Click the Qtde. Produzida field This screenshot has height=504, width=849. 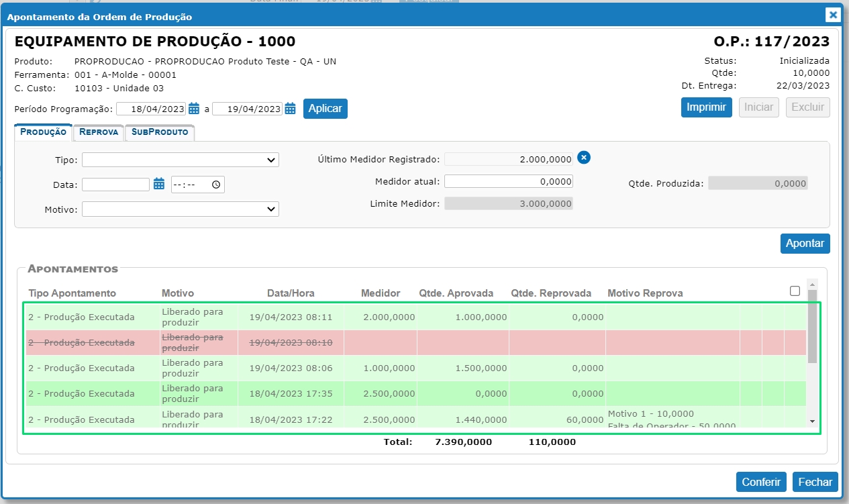point(758,183)
